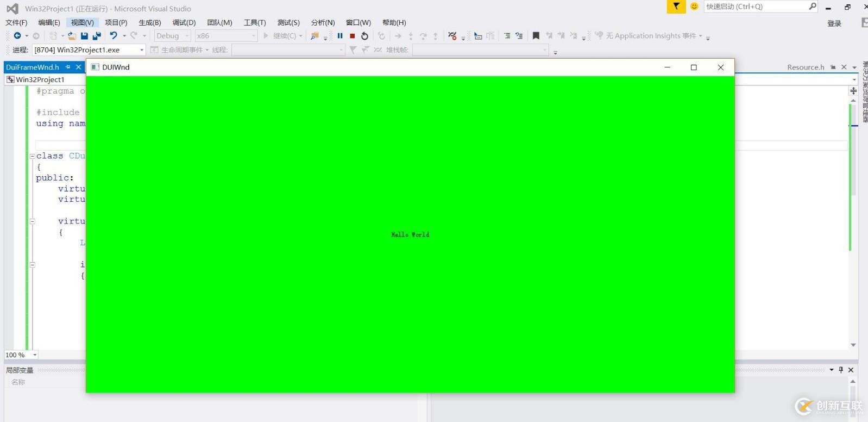Send feedback via the smiley face icon

pos(694,7)
